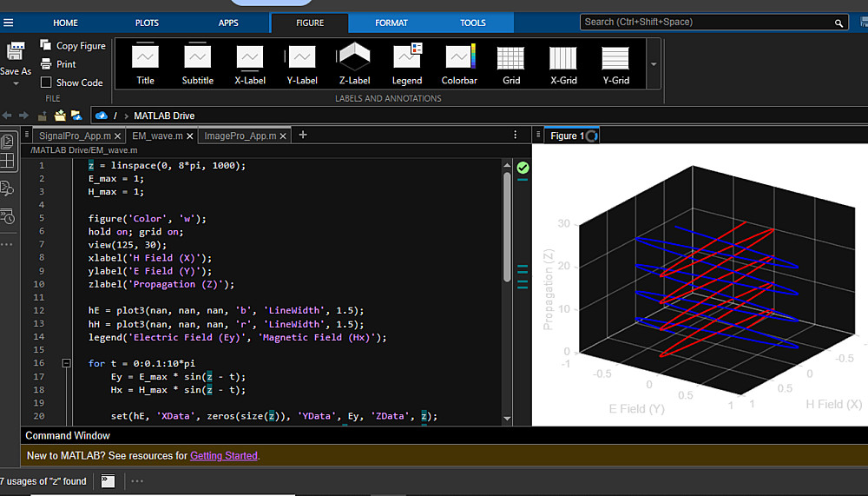Open the Getting Started link
The height and width of the screenshot is (496, 868).
coord(224,456)
